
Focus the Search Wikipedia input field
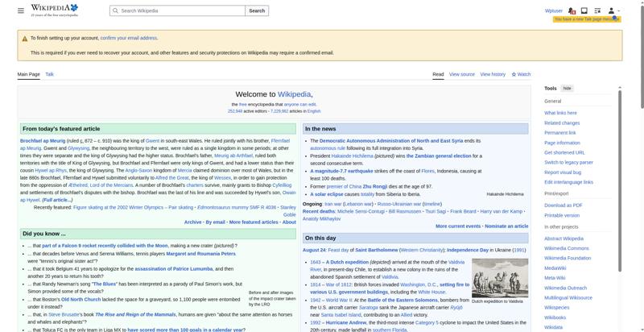coord(177,10)
